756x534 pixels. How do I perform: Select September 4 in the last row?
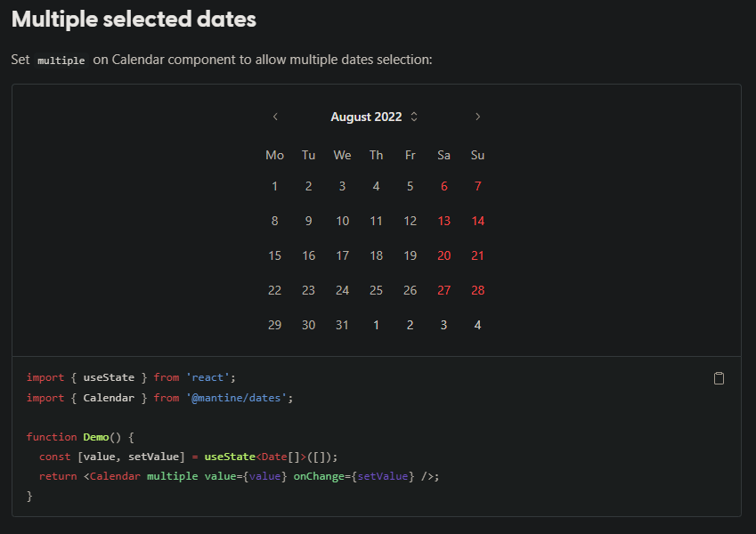(x=478, y=325)
